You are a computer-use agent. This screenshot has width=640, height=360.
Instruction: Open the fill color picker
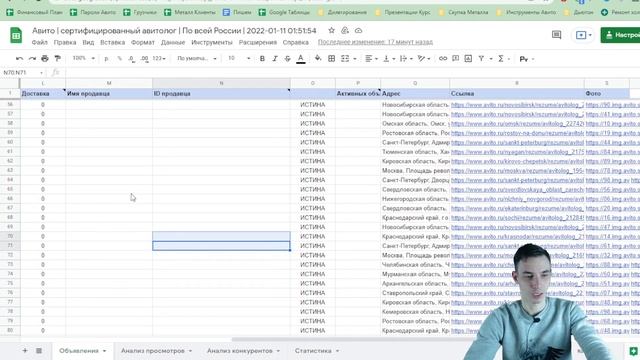[318, 59]
